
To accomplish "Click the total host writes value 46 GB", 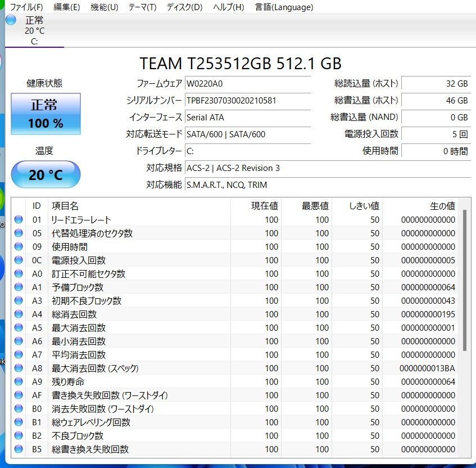I will tap(436, 101).
